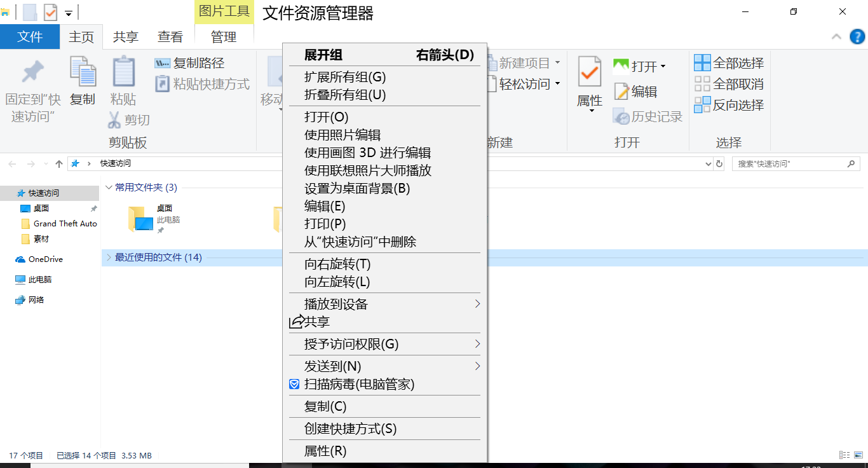Toggle large thumbnails view in status bar

click(x=858, y=455)
